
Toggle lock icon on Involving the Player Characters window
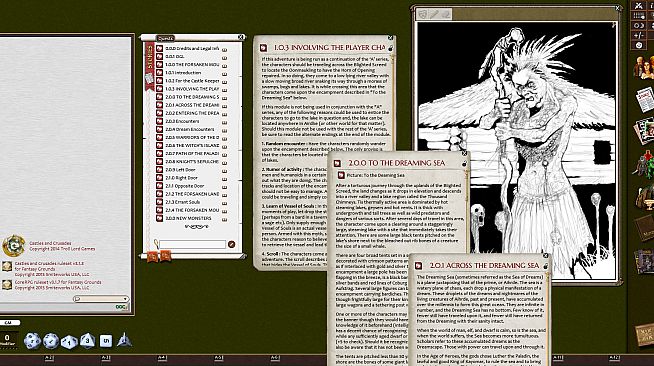pos(390,48)
